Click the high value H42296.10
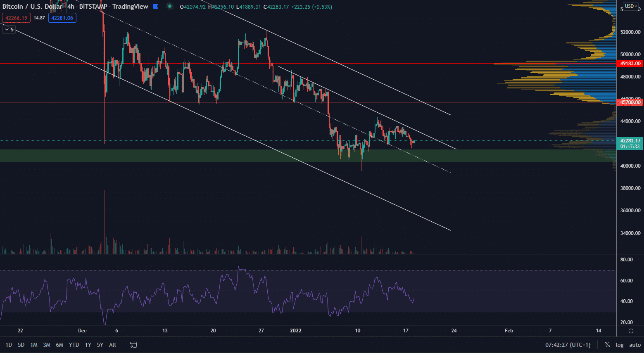The image size is (644, 353). (x=221, y=7)
